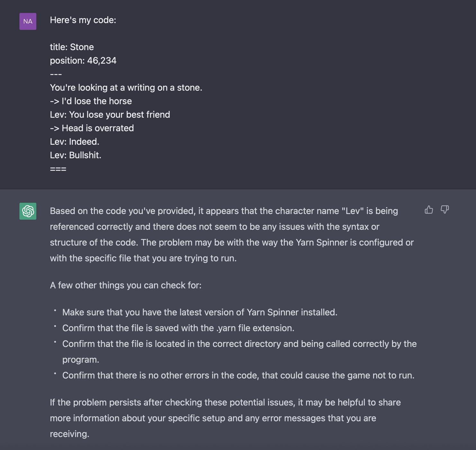Screen dimensions: 476x450
Task: Click the "-> I'd lose the horse" option
Action: (91, 101)
